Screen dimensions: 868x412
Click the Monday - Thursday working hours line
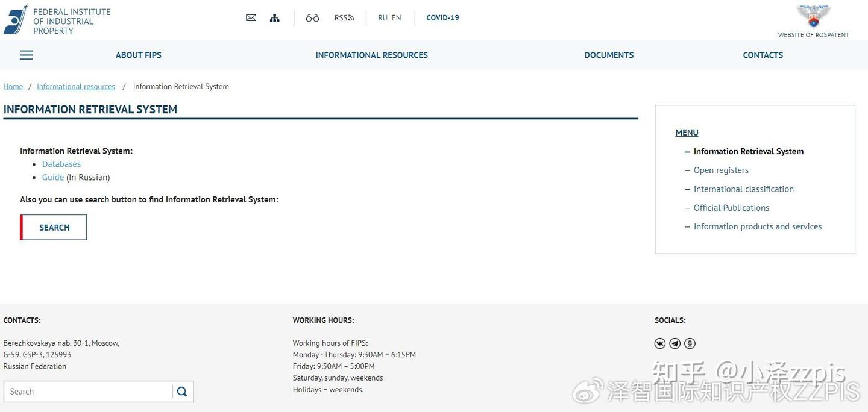coord(354,355)
